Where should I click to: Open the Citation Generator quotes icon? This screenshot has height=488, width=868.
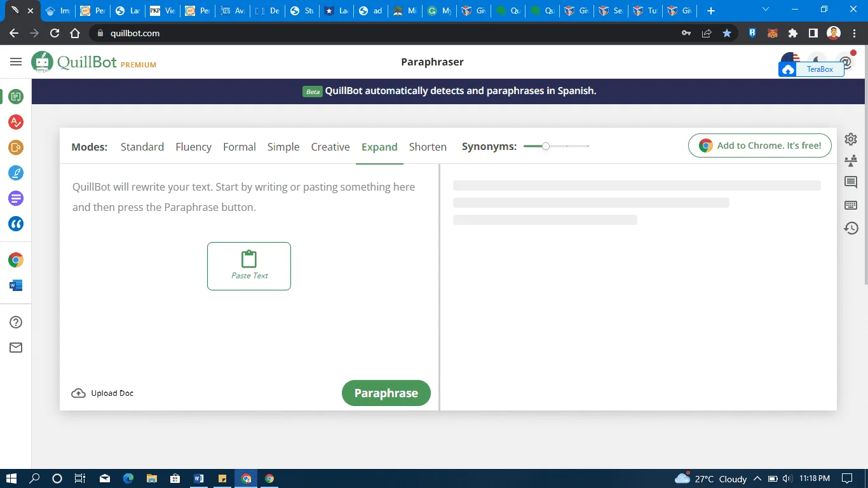16,224
